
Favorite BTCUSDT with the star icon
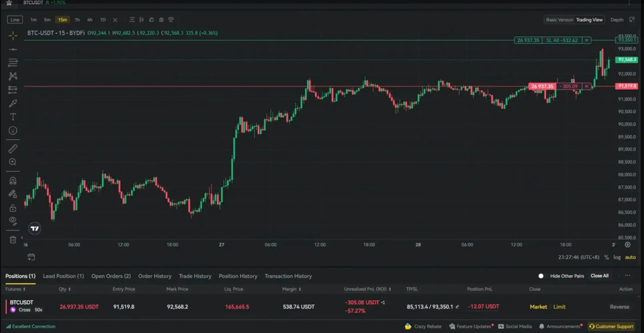click(x=9, y=3)
